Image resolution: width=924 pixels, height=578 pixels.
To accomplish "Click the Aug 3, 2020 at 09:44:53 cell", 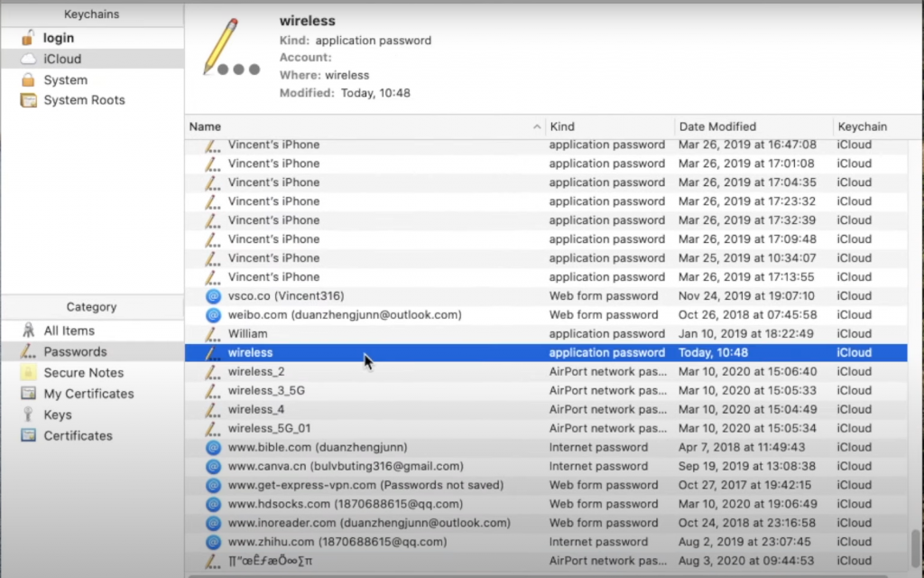I will [746, 560].
